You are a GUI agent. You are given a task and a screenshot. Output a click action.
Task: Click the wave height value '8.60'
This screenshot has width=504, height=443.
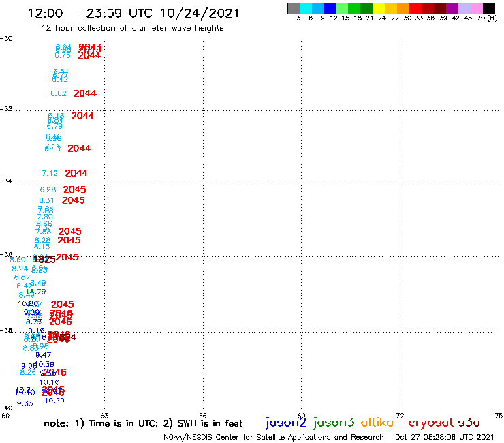[17, 260]
